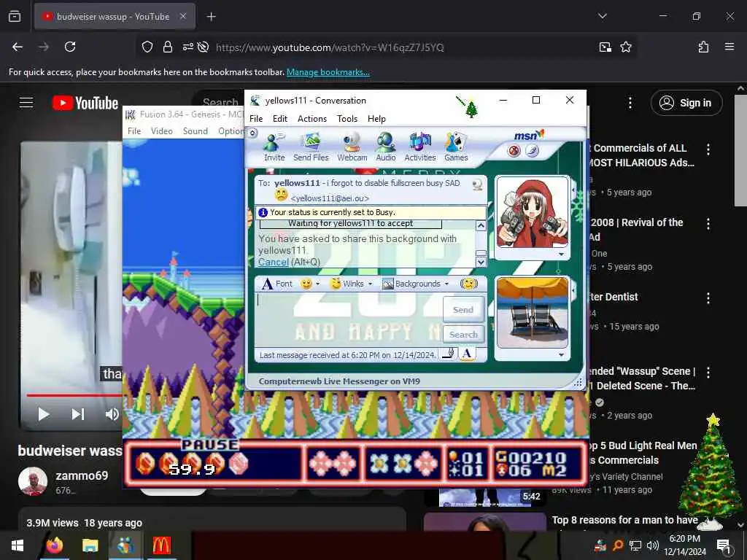Open Send Files in the conversation window

311,147
